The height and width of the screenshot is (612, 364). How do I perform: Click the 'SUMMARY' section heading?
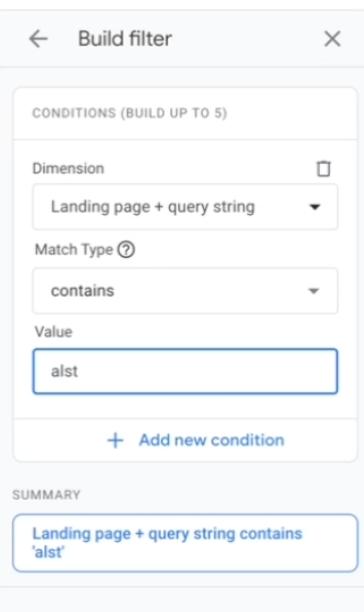click(x=46, y=495)
